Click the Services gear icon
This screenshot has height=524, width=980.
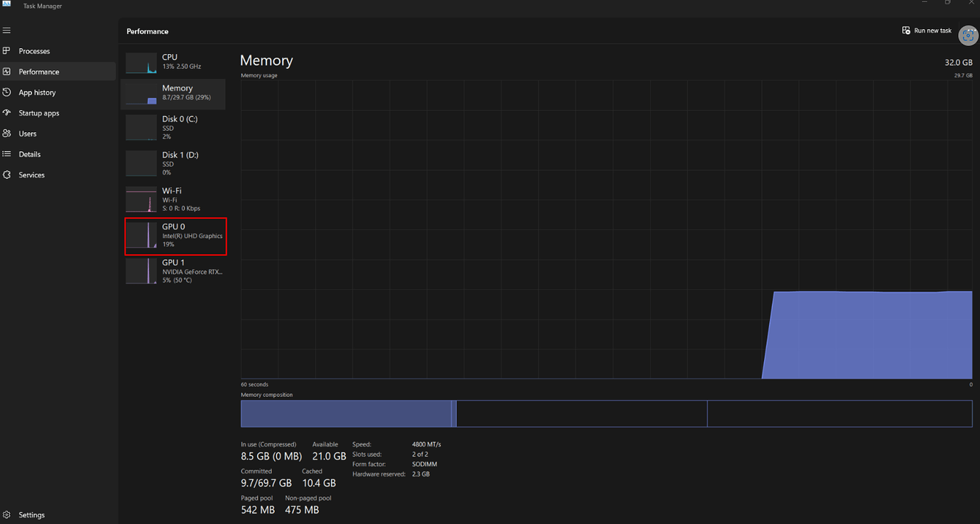coord(7,175)
